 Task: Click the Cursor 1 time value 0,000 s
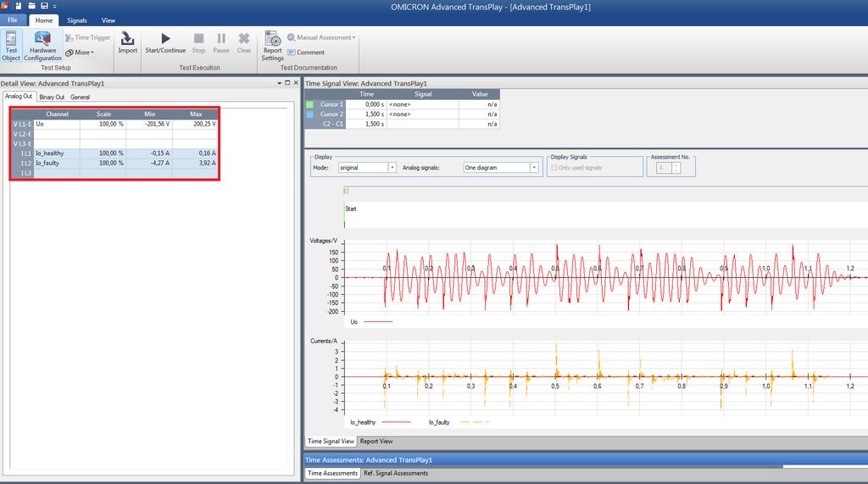365,104
